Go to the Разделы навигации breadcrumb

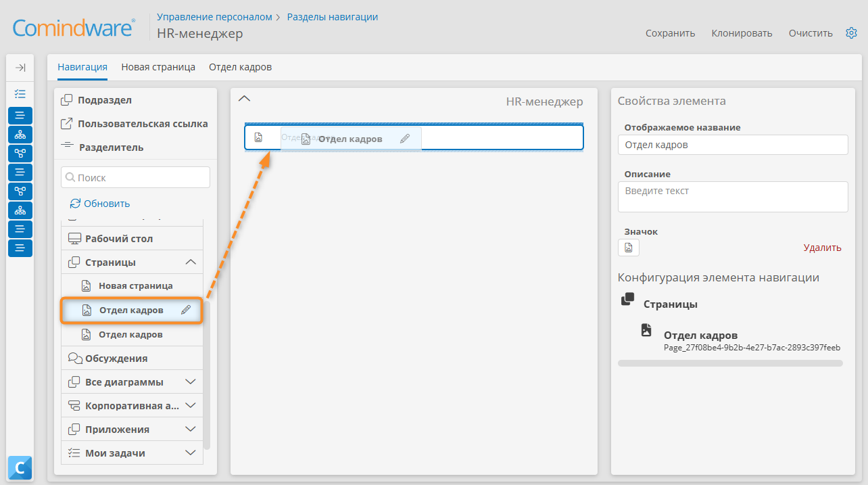tap(333, 17)
